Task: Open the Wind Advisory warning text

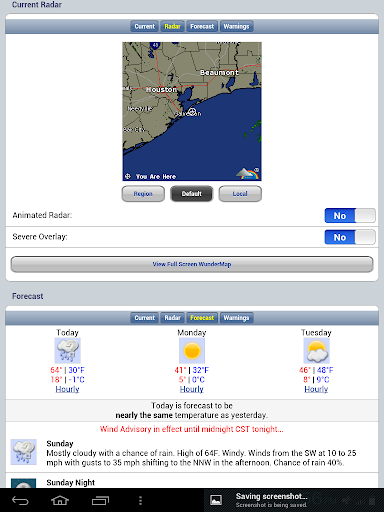Action: click(192, 429)
